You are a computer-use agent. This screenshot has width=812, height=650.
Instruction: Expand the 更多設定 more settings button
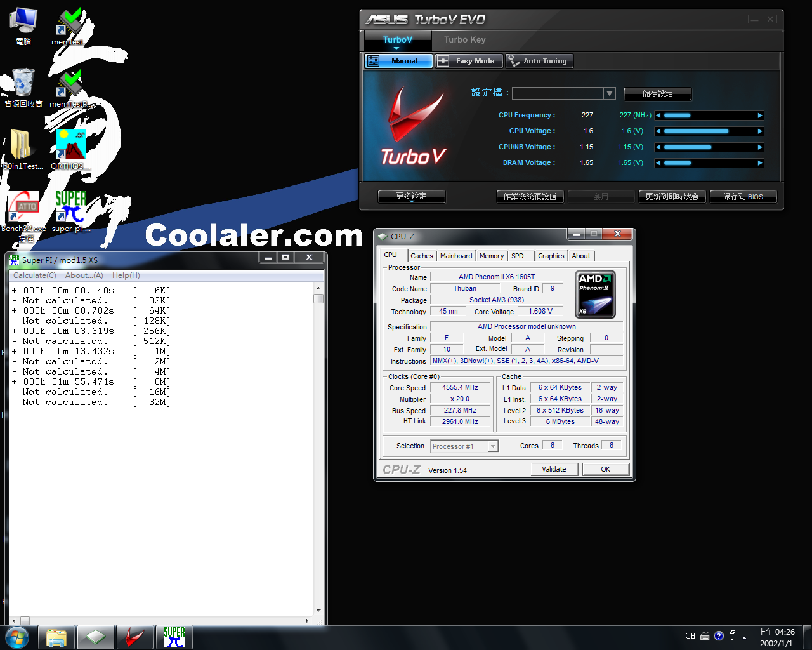point(411,197)
